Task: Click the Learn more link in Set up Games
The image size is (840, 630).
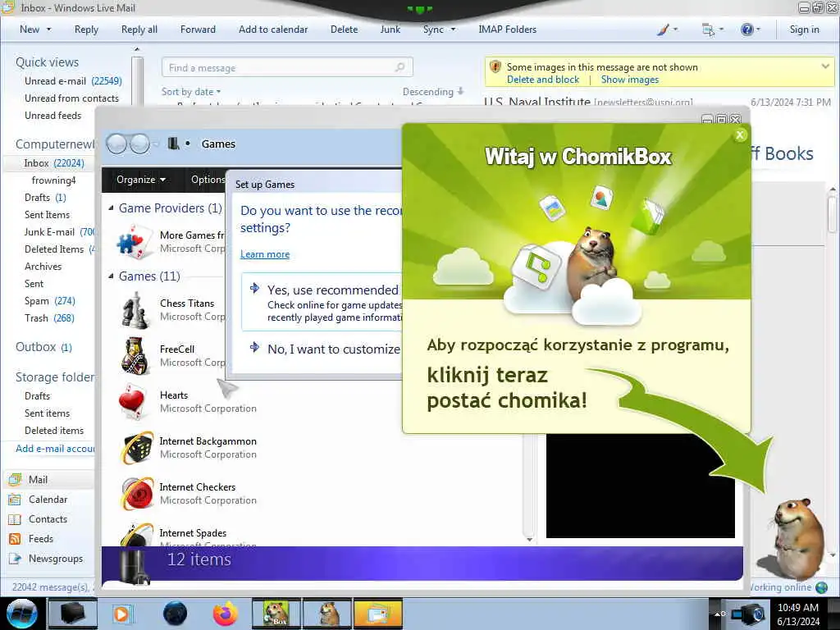Action: [265, 254]
